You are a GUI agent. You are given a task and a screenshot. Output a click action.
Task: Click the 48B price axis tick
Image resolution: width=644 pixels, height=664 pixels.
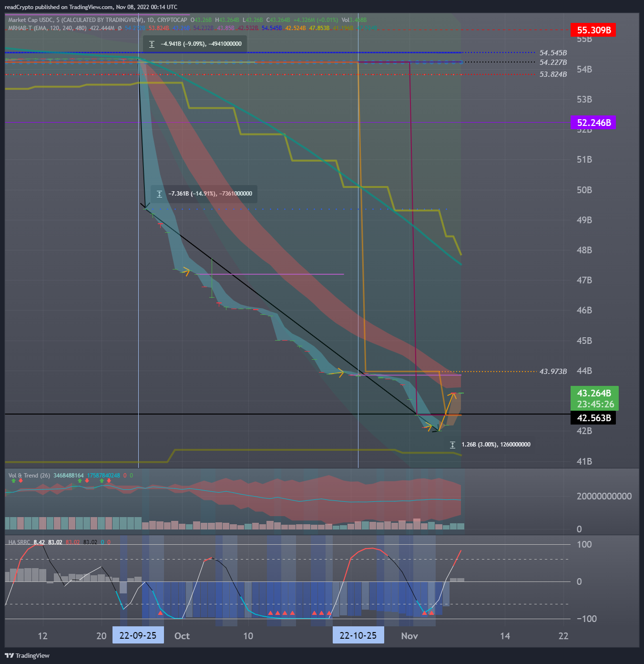[584, 250]
